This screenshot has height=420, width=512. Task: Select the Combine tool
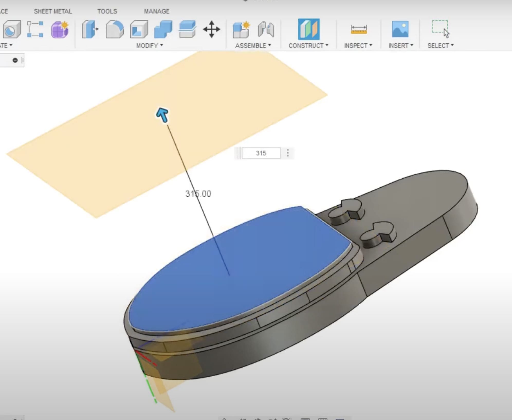163,29
